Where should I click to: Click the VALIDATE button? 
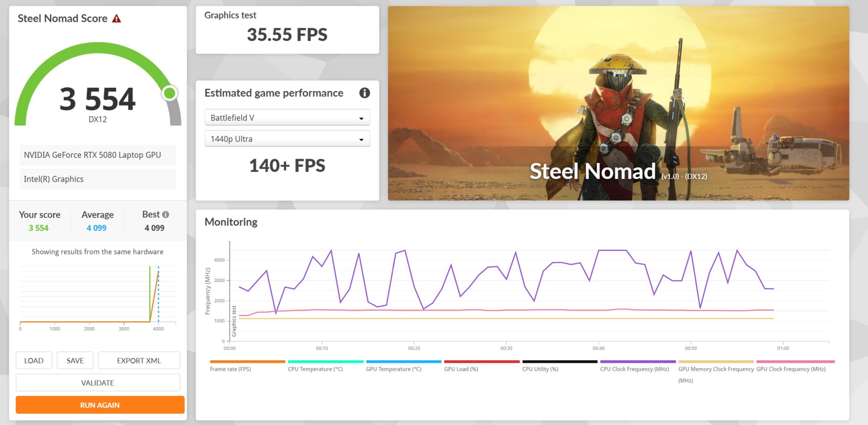click(97, 383)
